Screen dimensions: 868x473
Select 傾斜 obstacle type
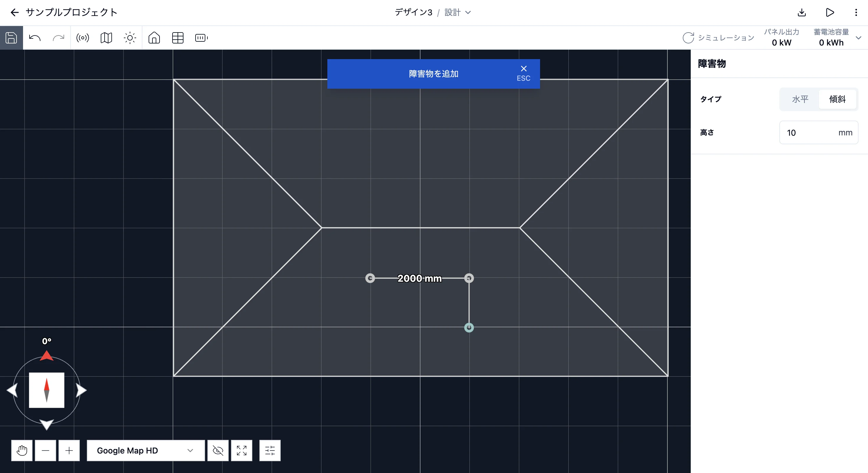coord(837,99)
